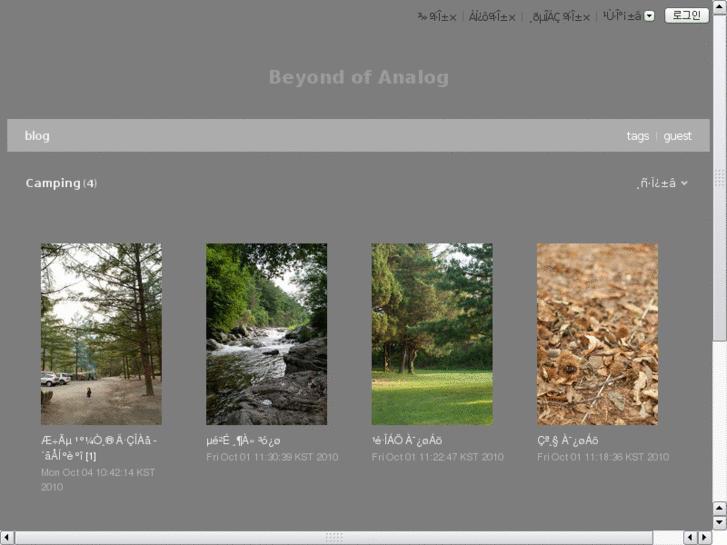Click the vertical scrollbar up arrow
Screen dimensions: 727x545
click(719, 6)
